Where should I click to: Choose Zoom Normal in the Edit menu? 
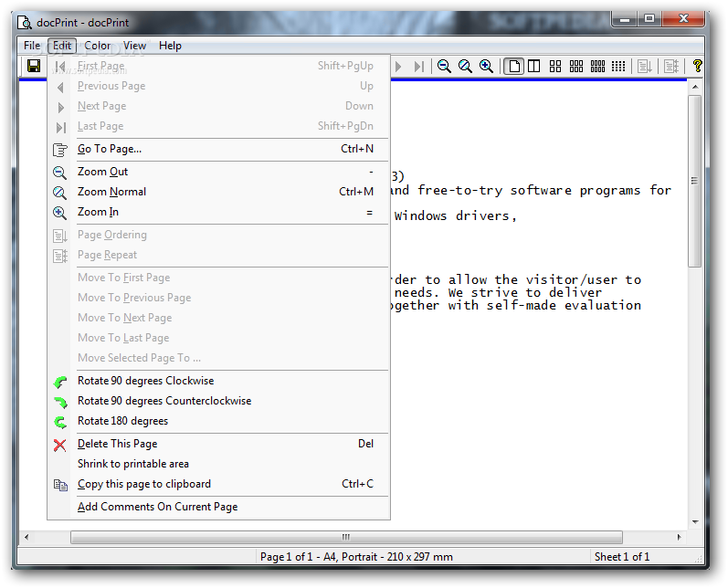coord(218,192)
